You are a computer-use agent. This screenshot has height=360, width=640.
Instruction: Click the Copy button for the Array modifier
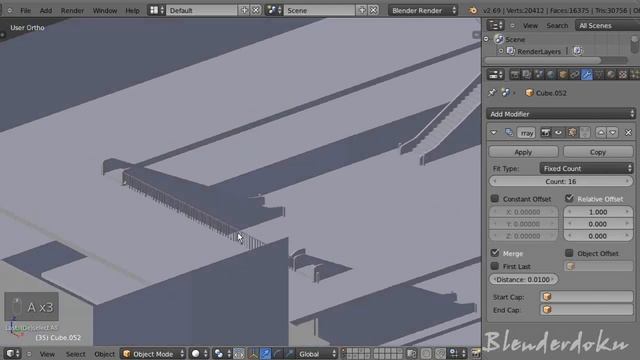pos(598,152)
